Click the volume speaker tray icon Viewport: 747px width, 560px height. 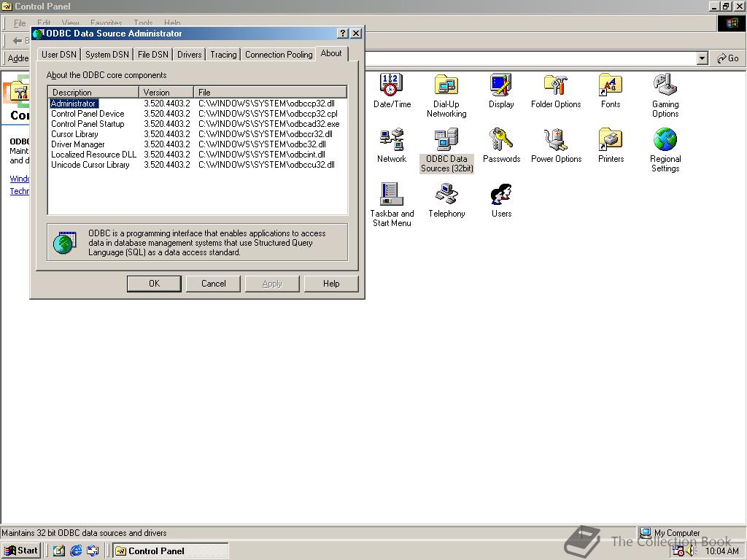tap(690, 551)
